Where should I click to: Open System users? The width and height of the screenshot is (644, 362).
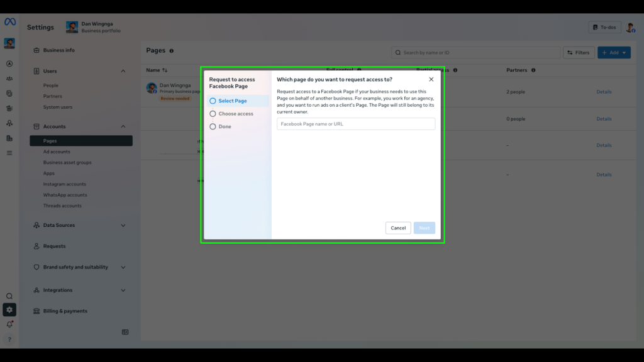(57, 107)
